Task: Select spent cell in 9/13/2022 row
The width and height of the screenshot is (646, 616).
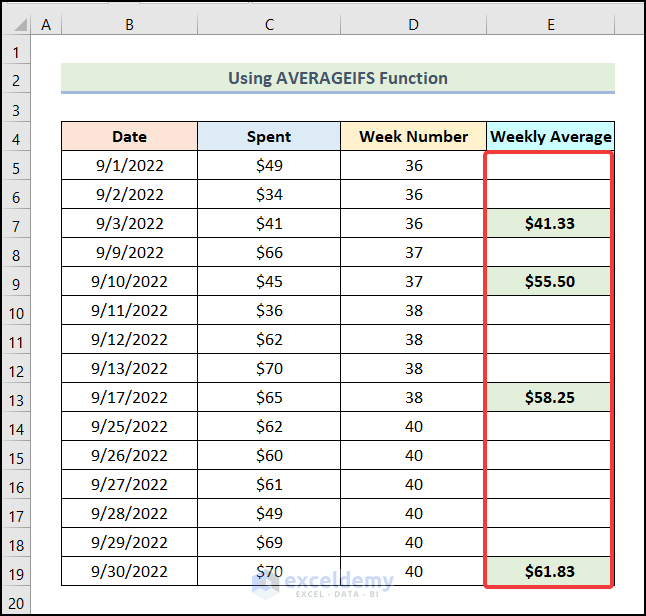Action: (269, 368)
